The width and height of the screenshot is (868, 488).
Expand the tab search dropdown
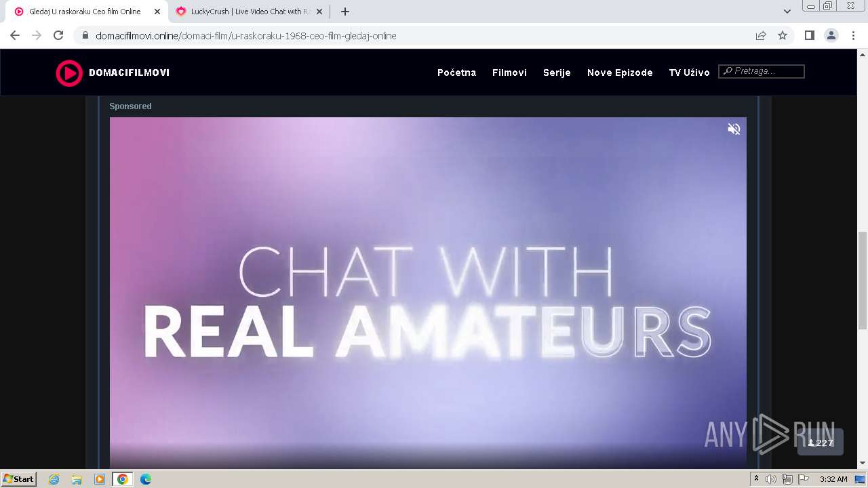[787, 12]
